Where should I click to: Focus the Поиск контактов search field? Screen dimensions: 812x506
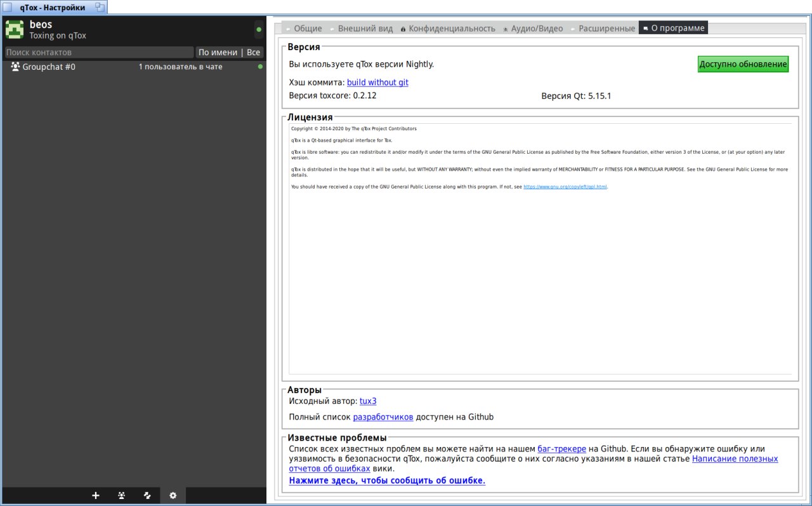pyautogui.click(x=99, y=52)
